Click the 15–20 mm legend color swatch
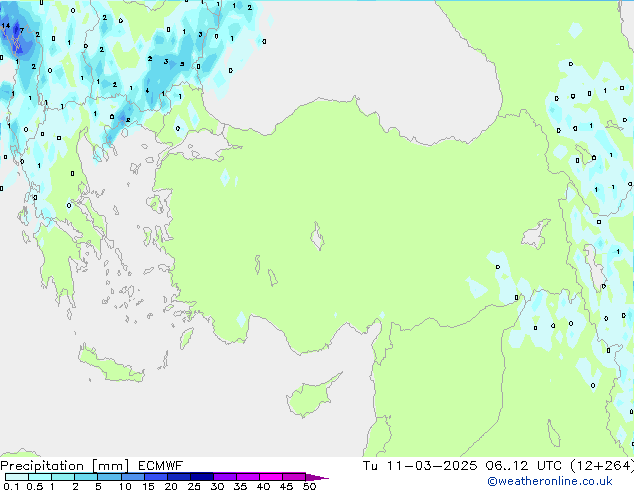The image size is (634, 490). click(155, 477)
